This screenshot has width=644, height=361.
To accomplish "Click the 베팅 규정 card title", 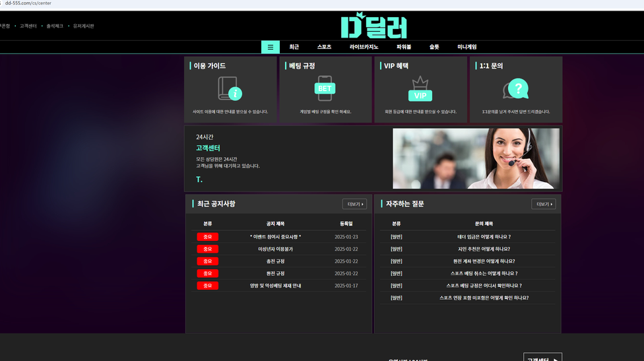I will [302, 66].
